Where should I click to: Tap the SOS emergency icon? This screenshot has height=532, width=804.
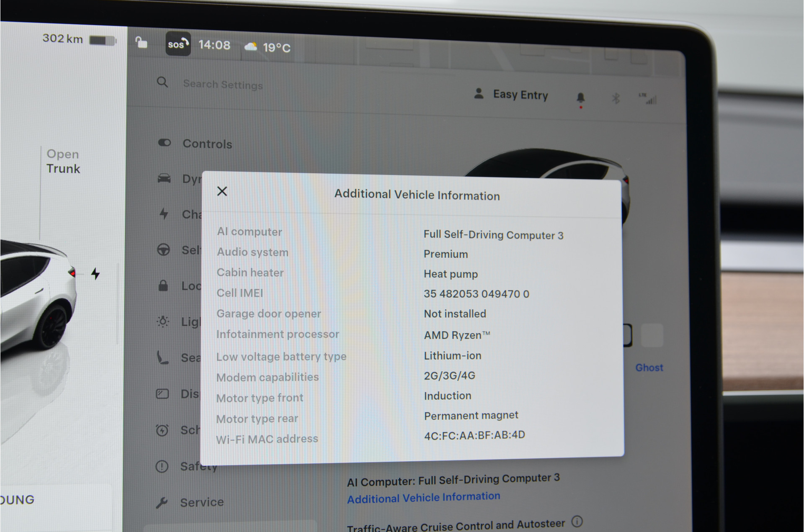pyautogui.click(x=178, y=44)
